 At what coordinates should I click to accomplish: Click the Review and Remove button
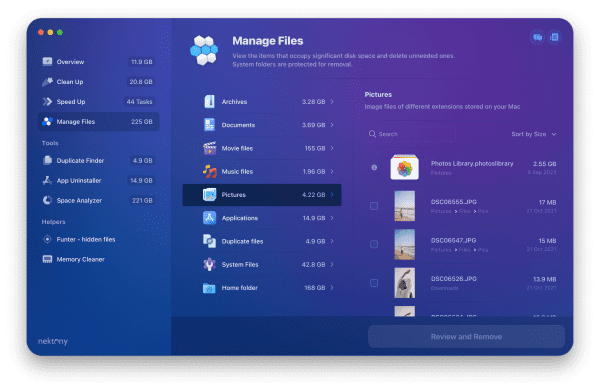click(x=466, y=337)
